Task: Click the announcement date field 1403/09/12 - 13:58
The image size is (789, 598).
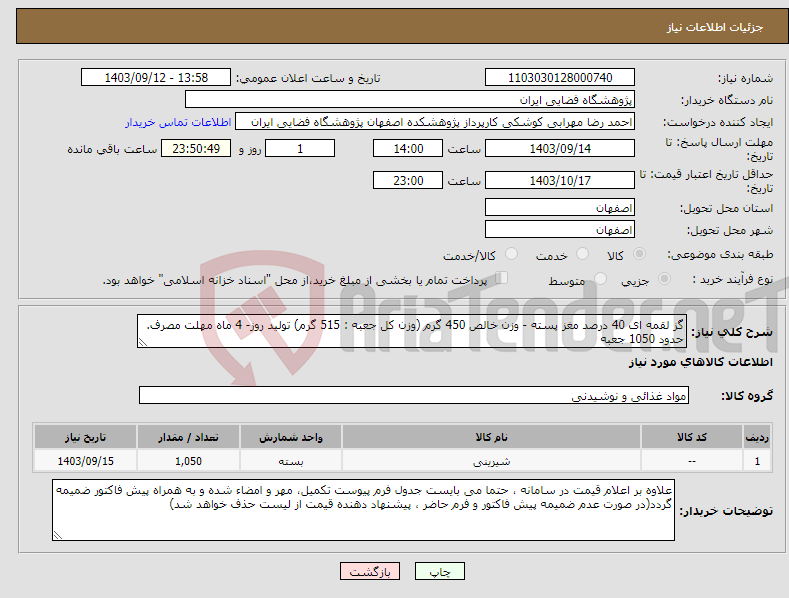Action: 156,78
